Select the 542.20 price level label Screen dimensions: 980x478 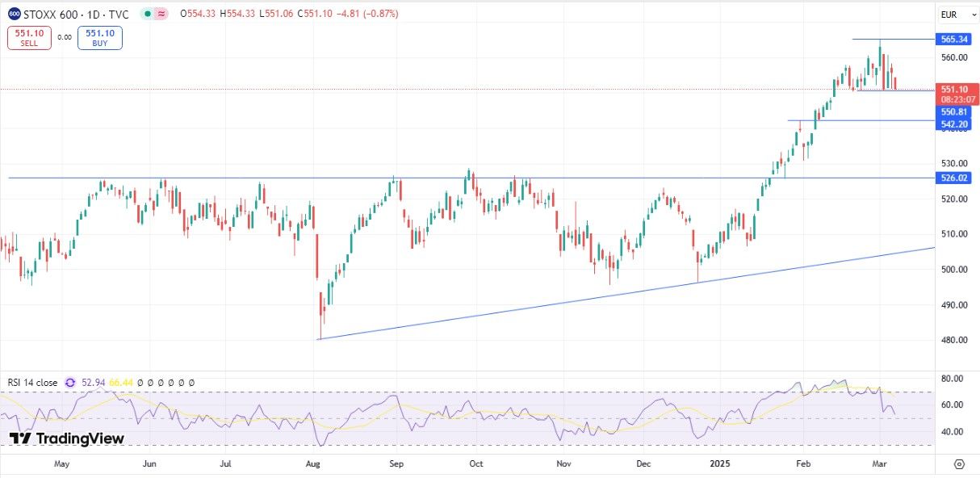click(x=953, y=124)
